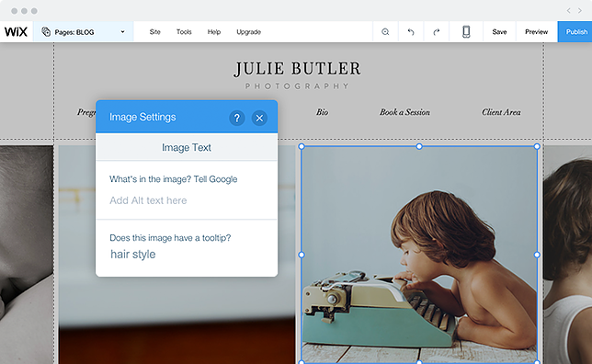Screen dimensions: 592x364
Task: Open the Pages: BLOG dropdown
Action: pos(84,32)
